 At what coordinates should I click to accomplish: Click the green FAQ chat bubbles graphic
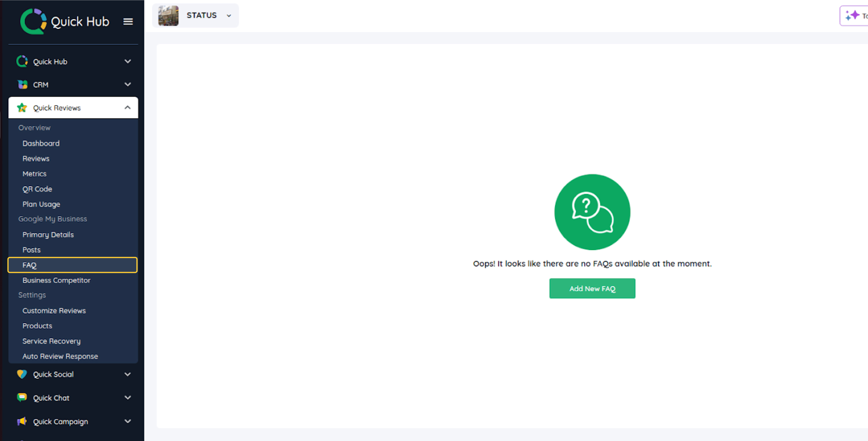coord(592,212)
